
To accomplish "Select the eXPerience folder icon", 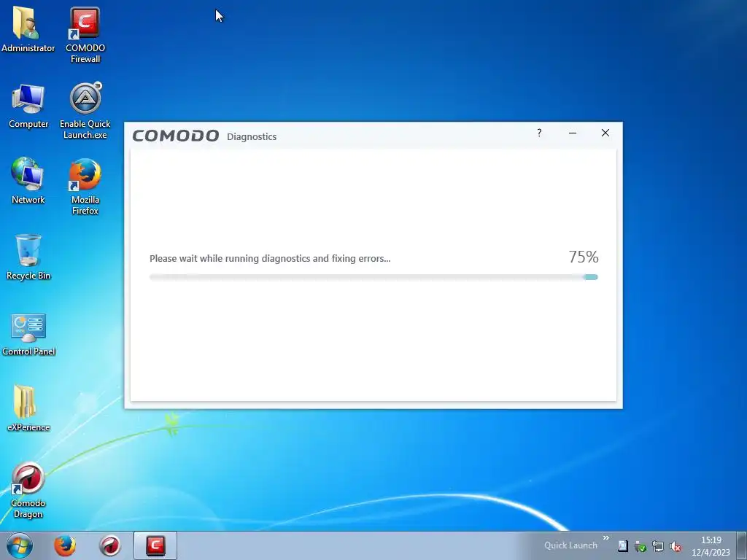I will [28, 408].
